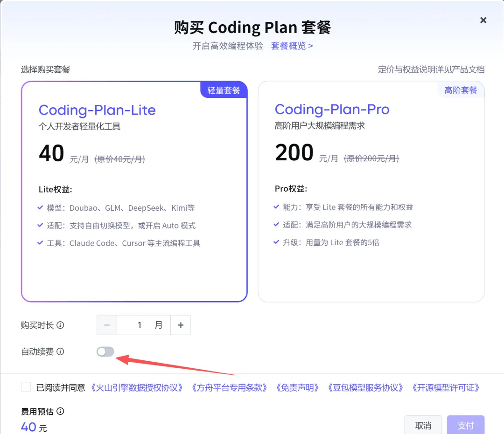
Task: Click the Lite权益 heading
Action: point(55,189)
